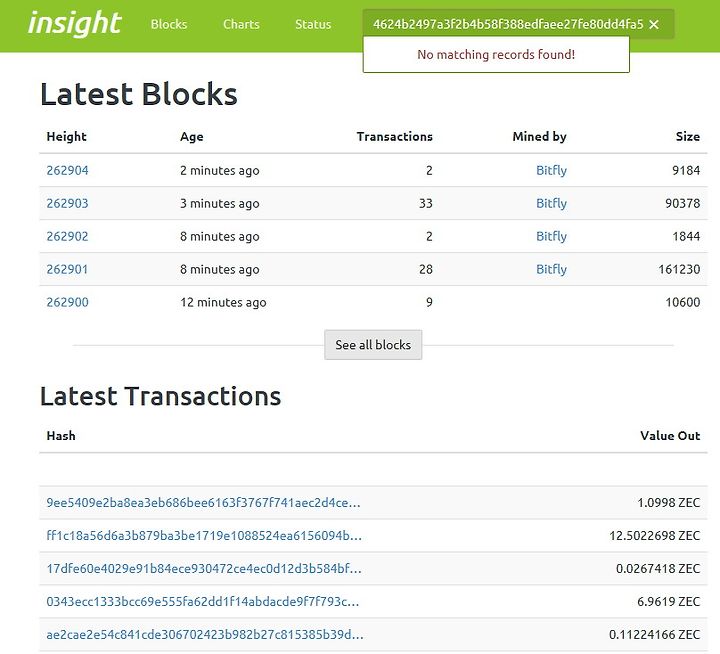Open block 262901
The width and height of the screenshot is (720, 654).
point(68,269)
